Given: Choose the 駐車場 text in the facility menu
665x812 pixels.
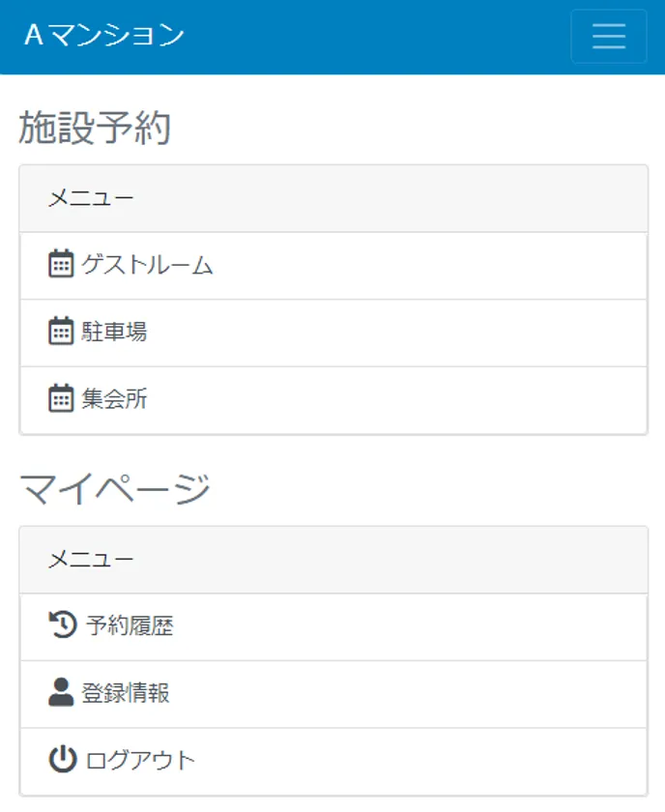Looking at the screenshot, I should coord(114,333).
